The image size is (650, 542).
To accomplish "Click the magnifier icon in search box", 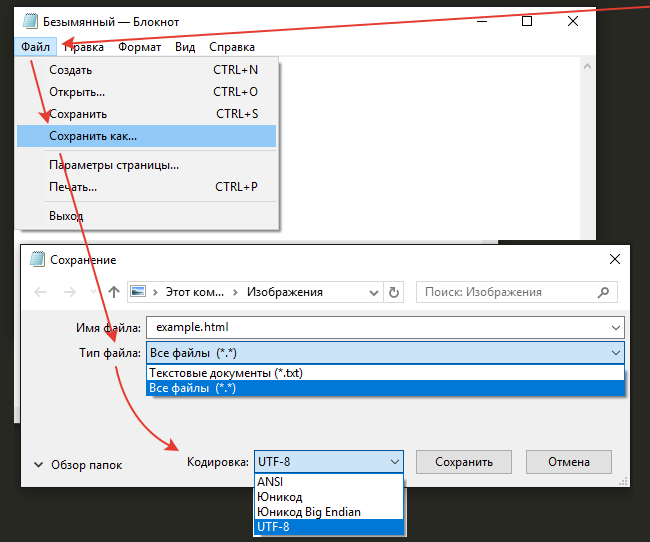I will tap(604, 292).
